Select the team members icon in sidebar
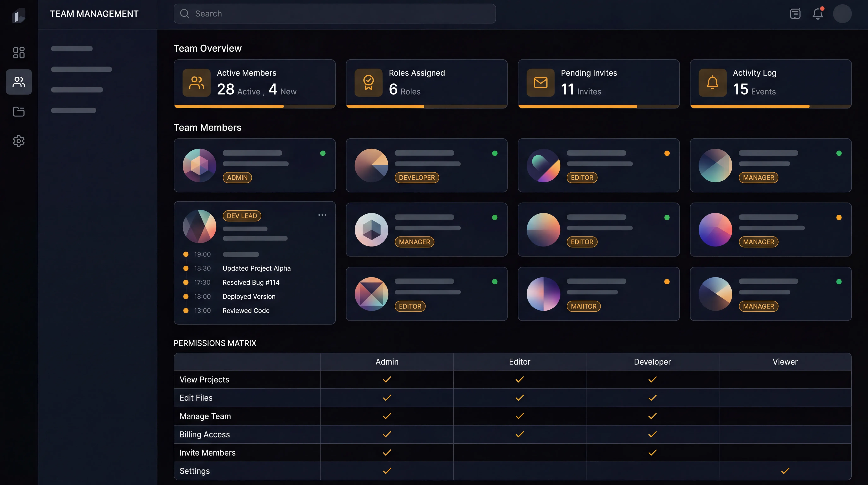 pyautogui.click(x=19, y=82)
